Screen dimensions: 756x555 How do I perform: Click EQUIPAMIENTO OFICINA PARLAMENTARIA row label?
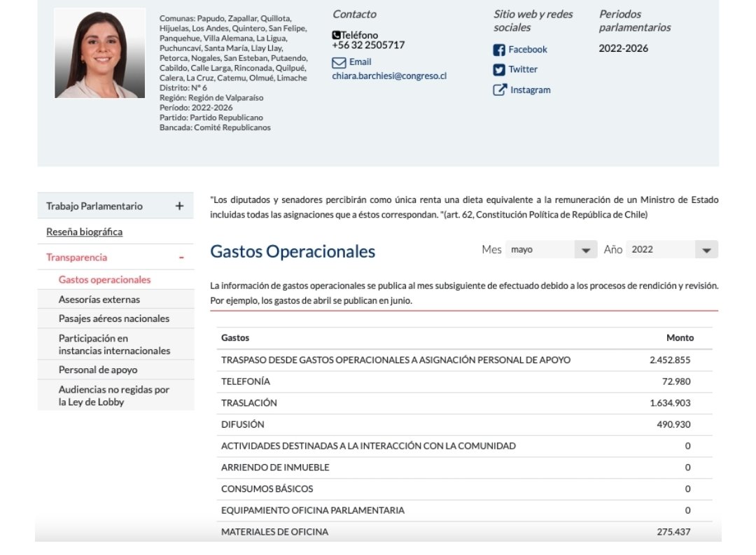point(313,510)
